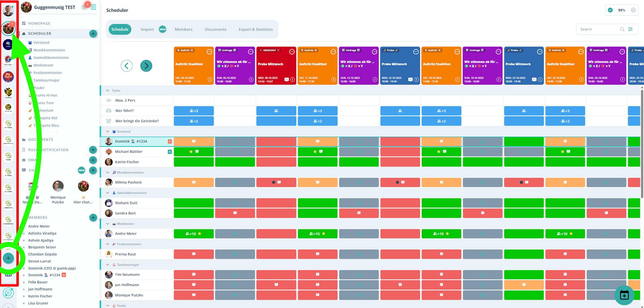Toggle the eye icon on Max. 2 Pers row
Image resolution: width=644 pixels, height=308 pixels.
[108, 100]
